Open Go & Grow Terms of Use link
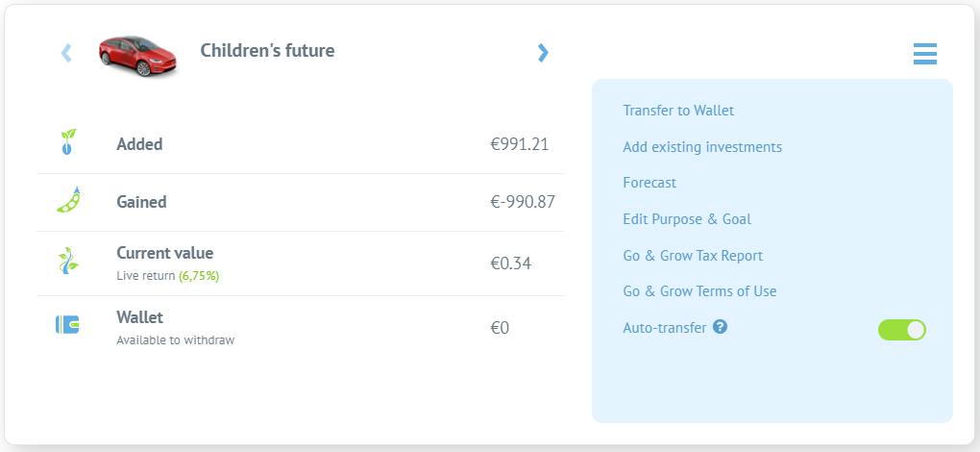 (x=699, y=291)
